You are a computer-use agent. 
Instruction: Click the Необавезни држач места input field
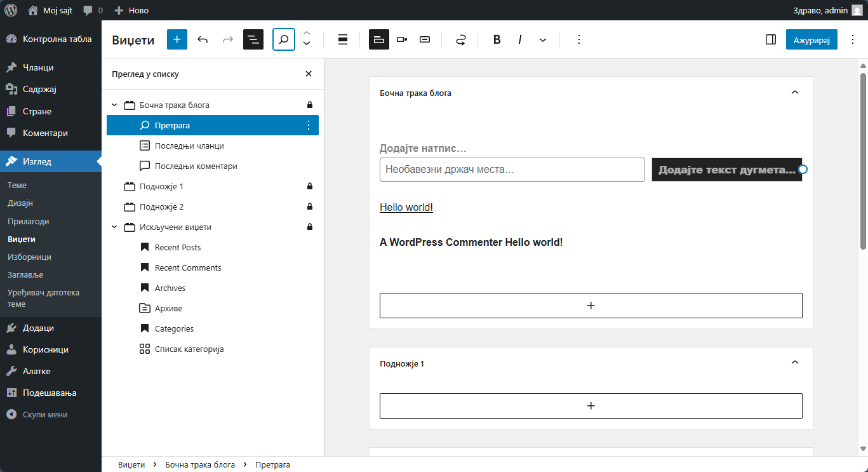tap(512, 170)
